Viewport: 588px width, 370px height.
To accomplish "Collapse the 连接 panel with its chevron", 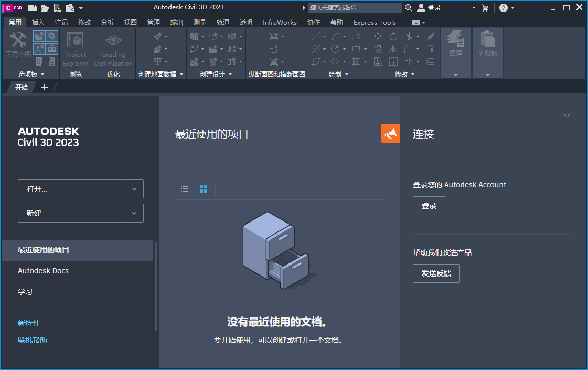I will [x=567, y=115].
